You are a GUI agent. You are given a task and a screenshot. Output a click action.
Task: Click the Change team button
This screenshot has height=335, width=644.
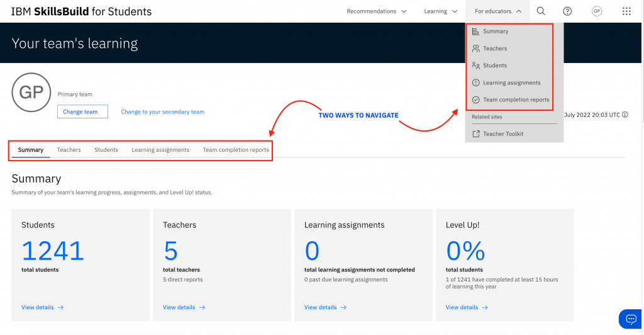coord(82,112)
